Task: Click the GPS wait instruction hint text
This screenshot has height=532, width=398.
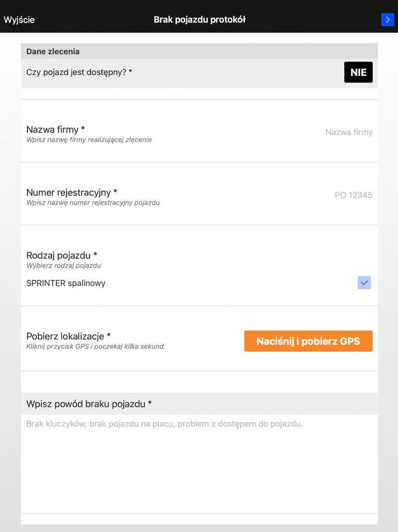Action: 96,346
